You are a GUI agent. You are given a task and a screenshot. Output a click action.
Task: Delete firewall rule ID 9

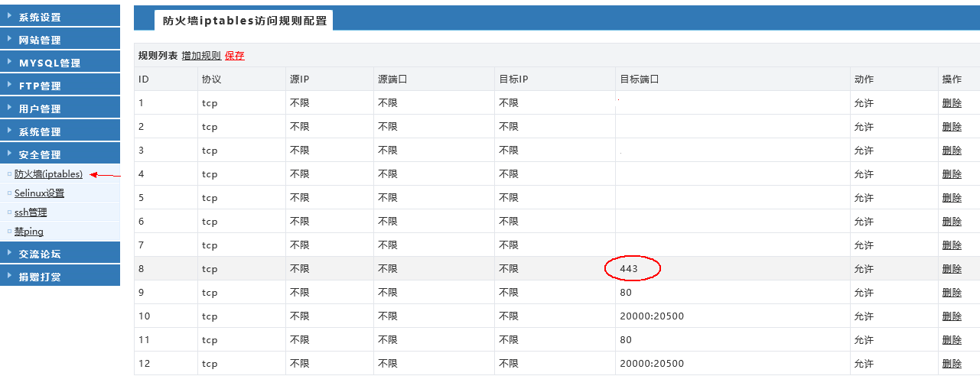(952, 292)
